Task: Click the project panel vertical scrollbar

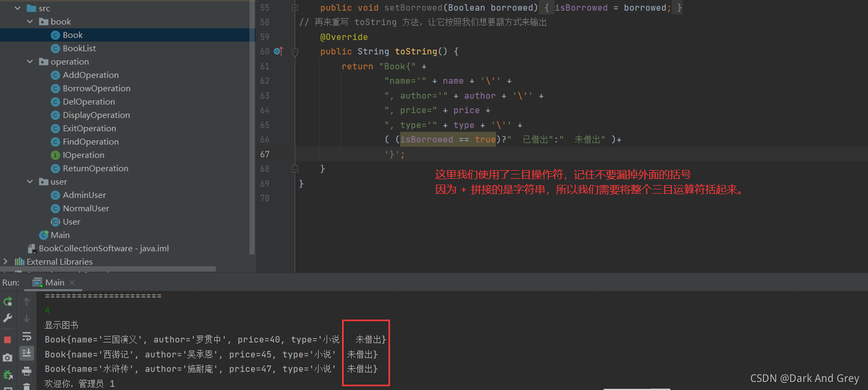Action: [253, 128]
